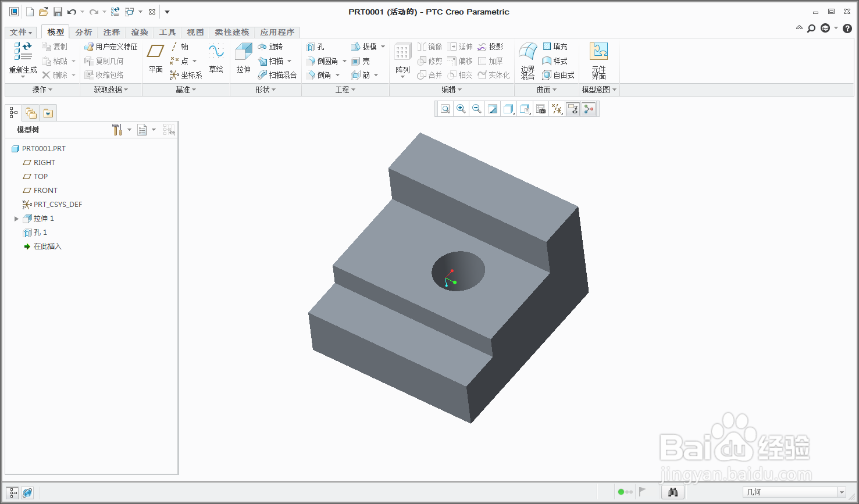Open the 编辑 group dropdown
Screen dimensions: 859x504
452,90
